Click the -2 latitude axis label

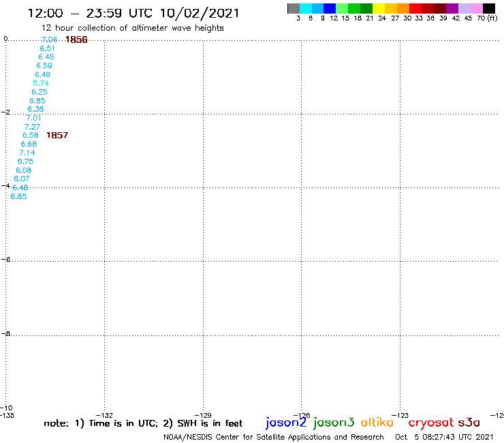(x=5, y=112)
